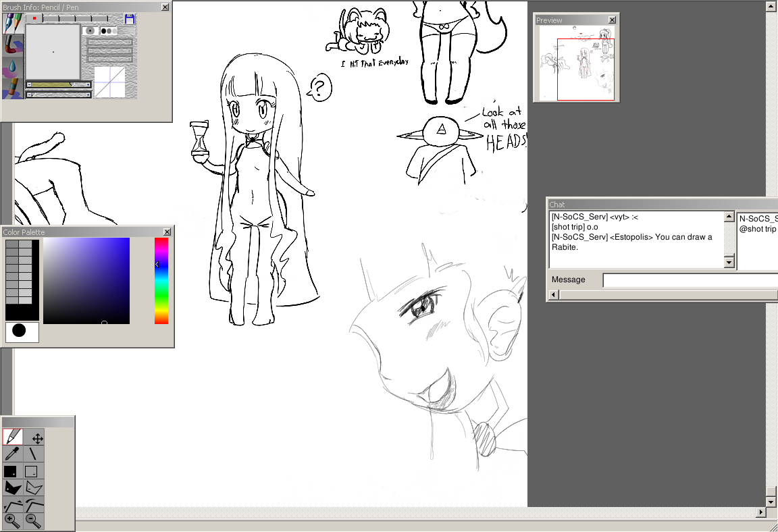
Task: Click the rainbow hue slider bar
Action: pyautogui.click(x=161, y=280)
